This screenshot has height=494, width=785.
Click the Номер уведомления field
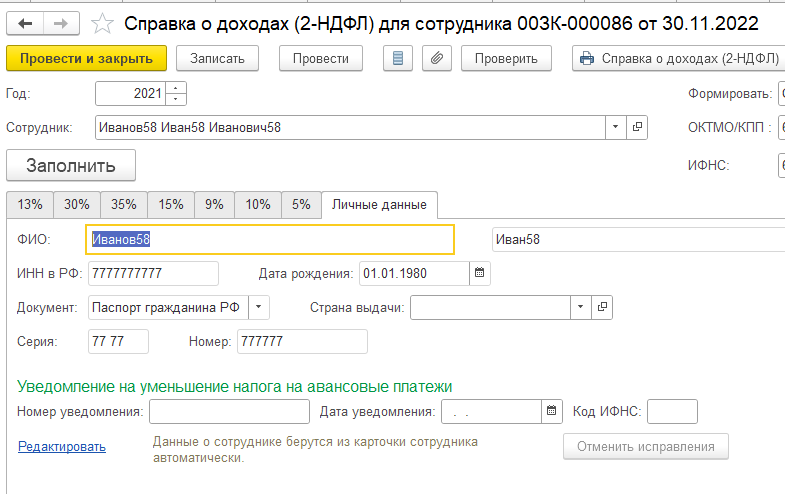229,411
